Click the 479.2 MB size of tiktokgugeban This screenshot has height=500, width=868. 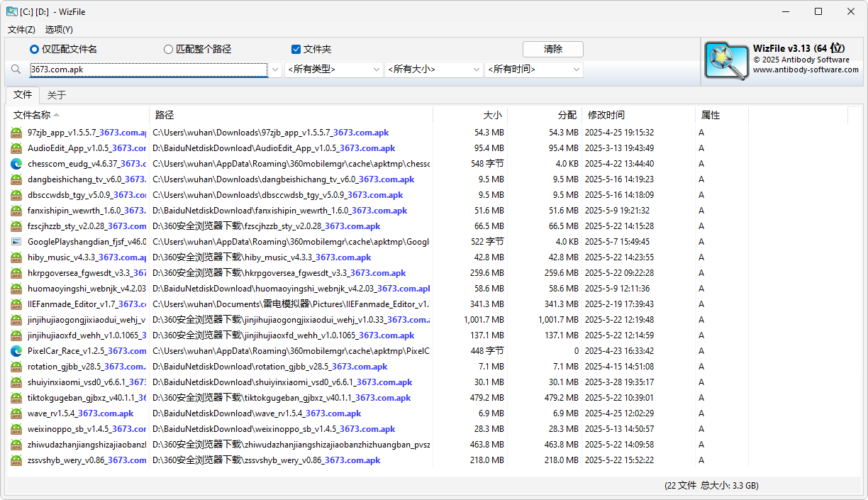[x=487, y=398]
